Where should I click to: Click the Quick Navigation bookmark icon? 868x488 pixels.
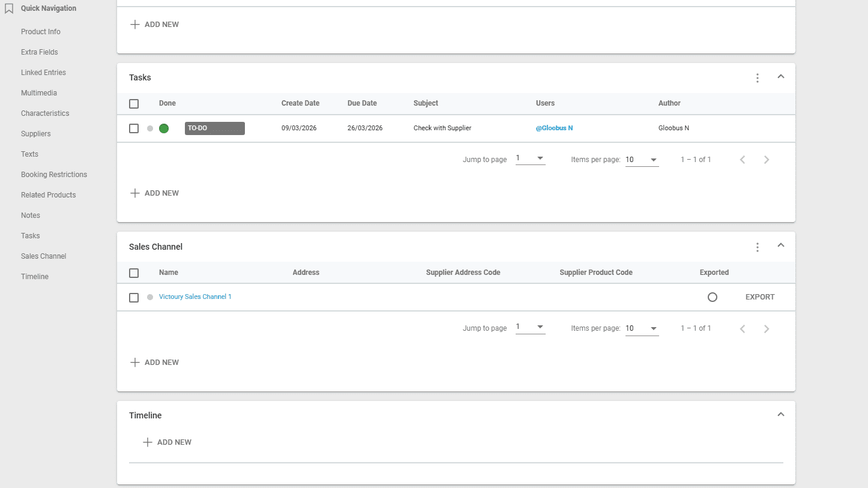(9, 8)
